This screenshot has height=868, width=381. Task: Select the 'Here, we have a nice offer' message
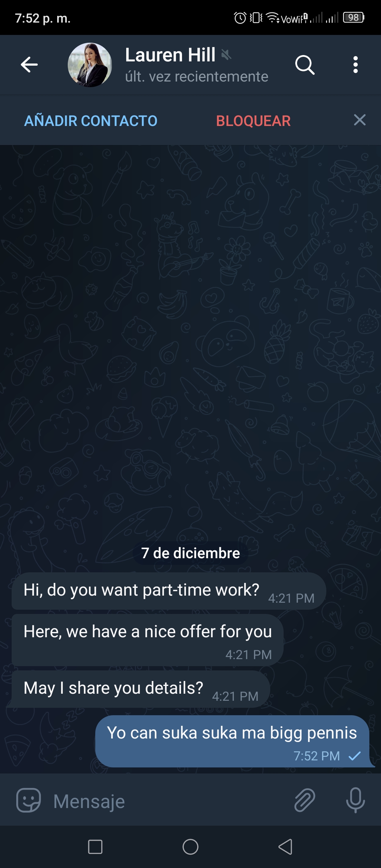(x=147, y=640)
